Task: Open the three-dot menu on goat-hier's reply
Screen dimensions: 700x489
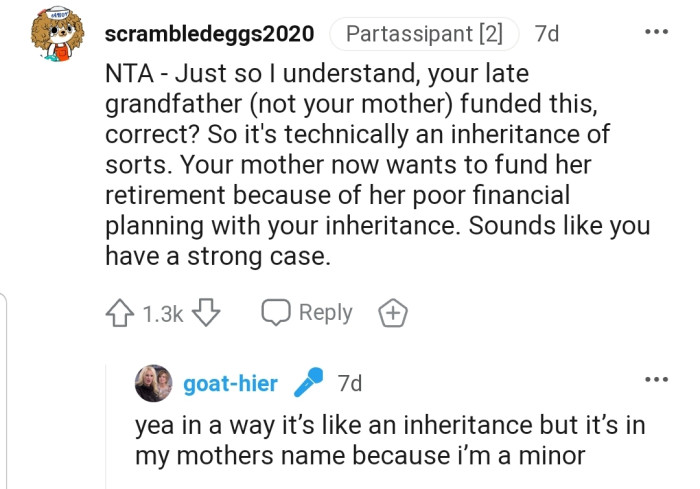Action: click(656, 380)
